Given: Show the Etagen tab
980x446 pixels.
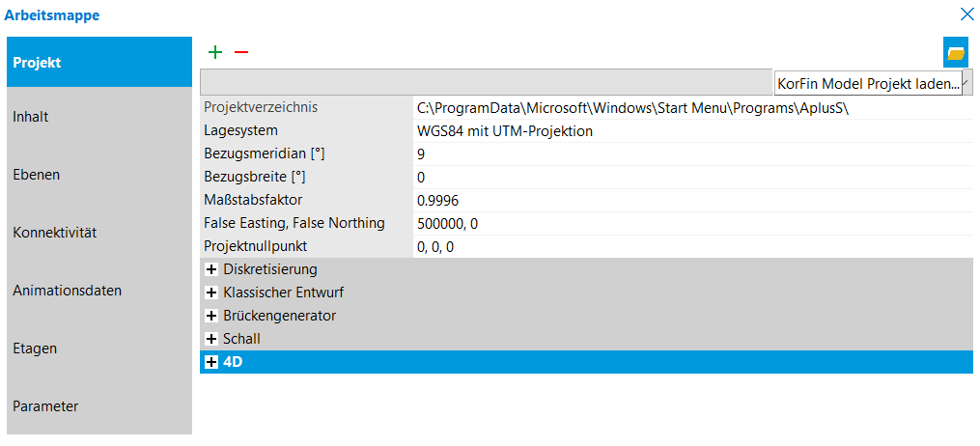Looking at the screenshot, I should [x=98, y=348].
